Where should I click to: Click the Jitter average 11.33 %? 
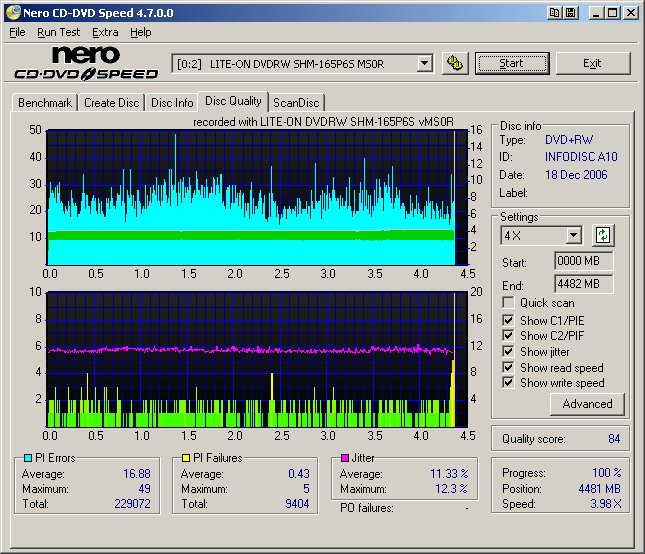click(449, 474)
